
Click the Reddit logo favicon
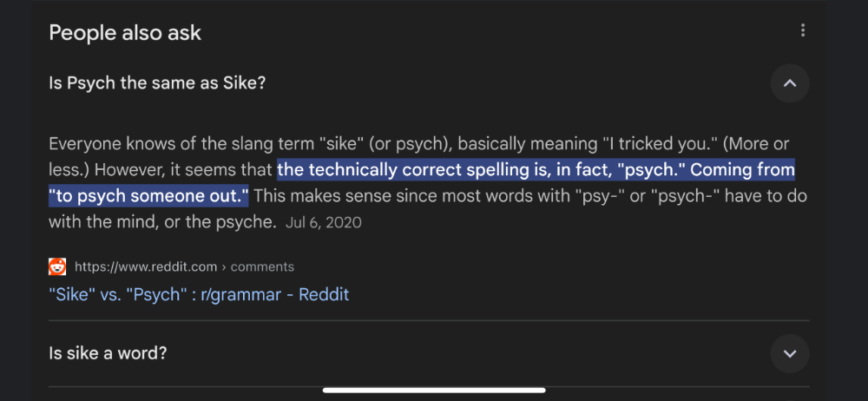coord(57,267)
